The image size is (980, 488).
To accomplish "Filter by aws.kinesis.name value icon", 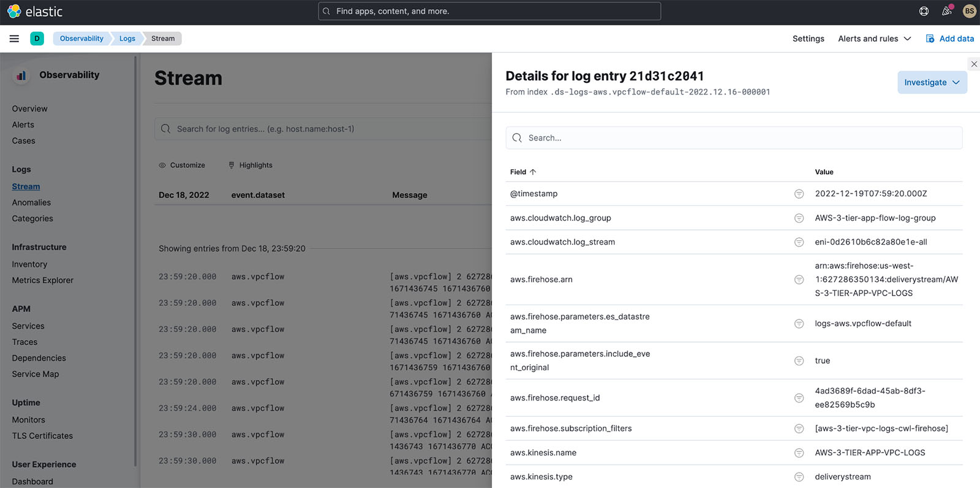I will pos(799,453).
